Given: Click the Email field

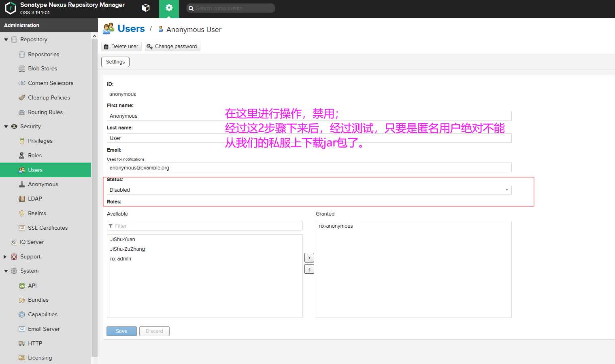Looking at the screenshot, I should click(309, 167).
